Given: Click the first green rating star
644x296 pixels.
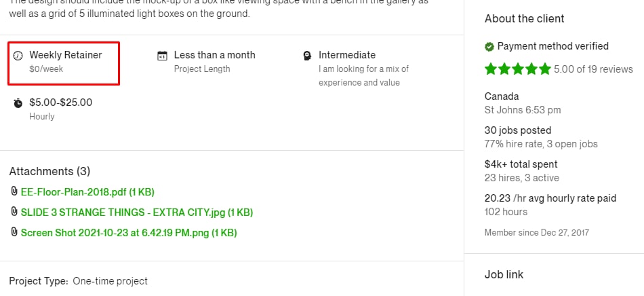Looking at the screenshot, I should click(x=491, y=69).
